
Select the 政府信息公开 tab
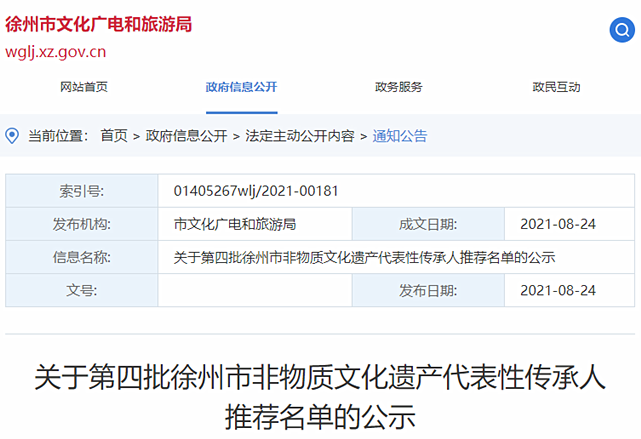click(242, 87)
